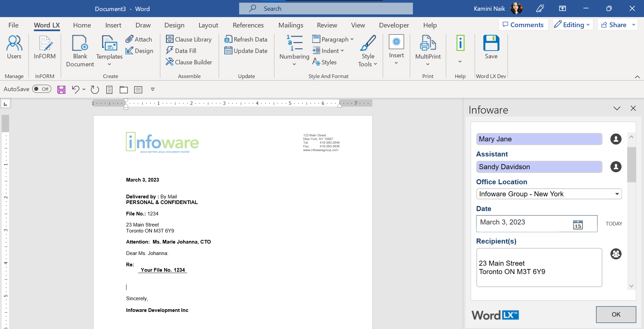Screen dimensions: 644x329
Task: Click the contact icon beside Sandy Davidson
Action: pyautogui.click(x=615, y=167)
